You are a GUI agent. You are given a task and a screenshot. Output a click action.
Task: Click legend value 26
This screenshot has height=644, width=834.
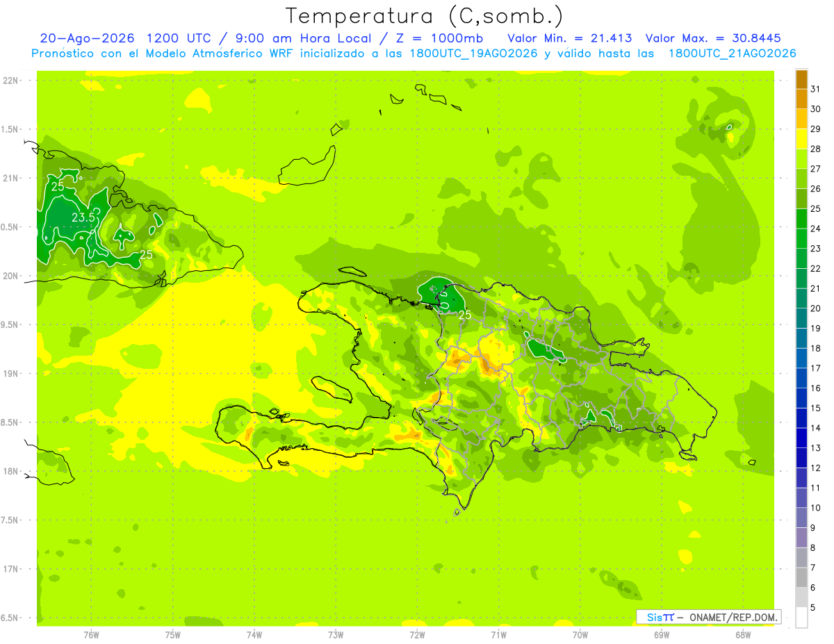[816, 189]
